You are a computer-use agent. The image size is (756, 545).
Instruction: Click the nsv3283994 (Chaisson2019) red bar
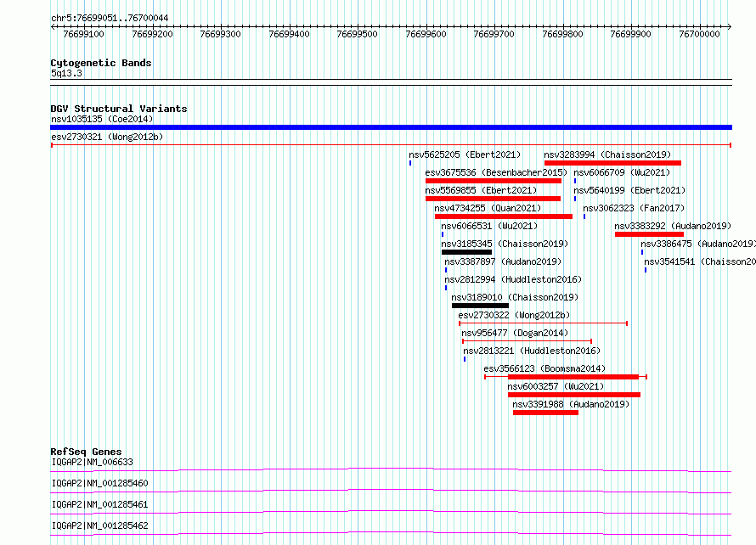612,163
